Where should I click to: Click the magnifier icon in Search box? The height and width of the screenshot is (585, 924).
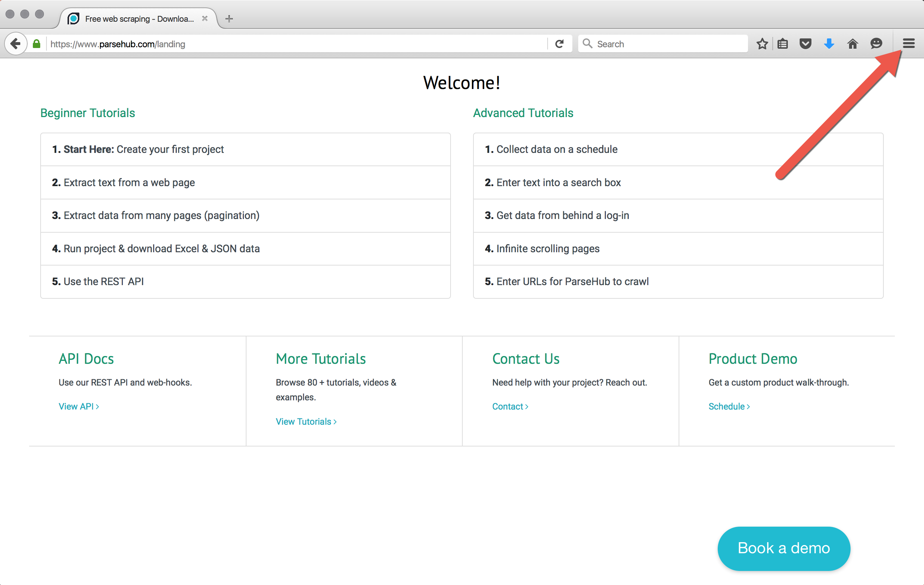[x=587, y=44]
